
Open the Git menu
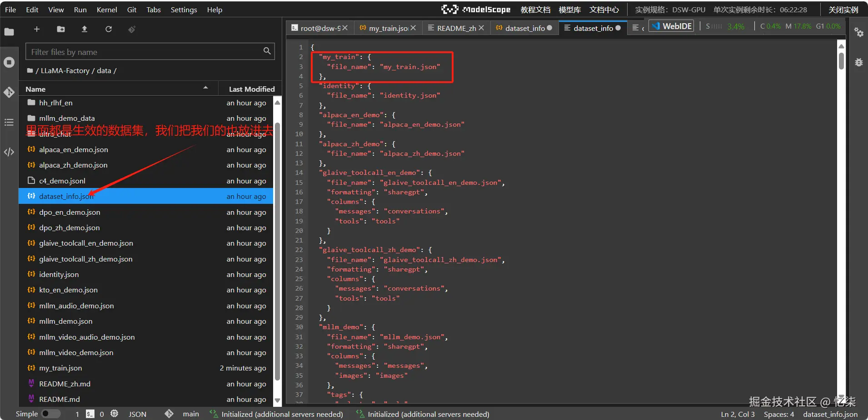(132, 10)
